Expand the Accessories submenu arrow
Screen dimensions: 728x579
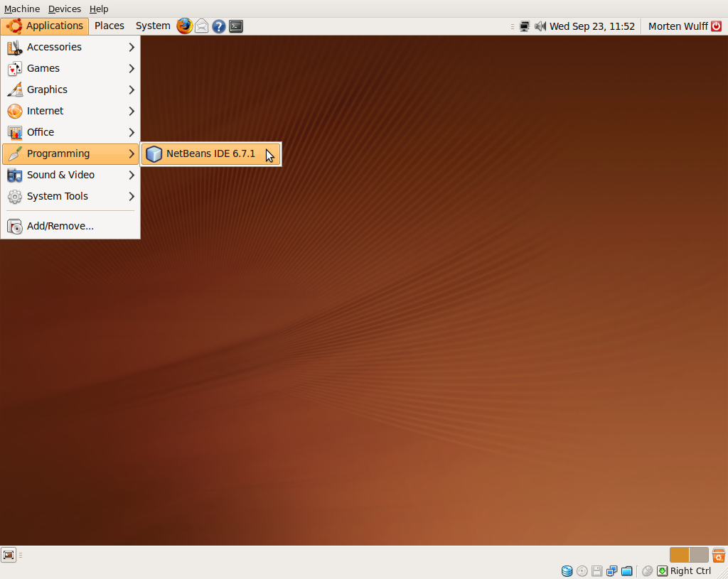tap(132, 48)
